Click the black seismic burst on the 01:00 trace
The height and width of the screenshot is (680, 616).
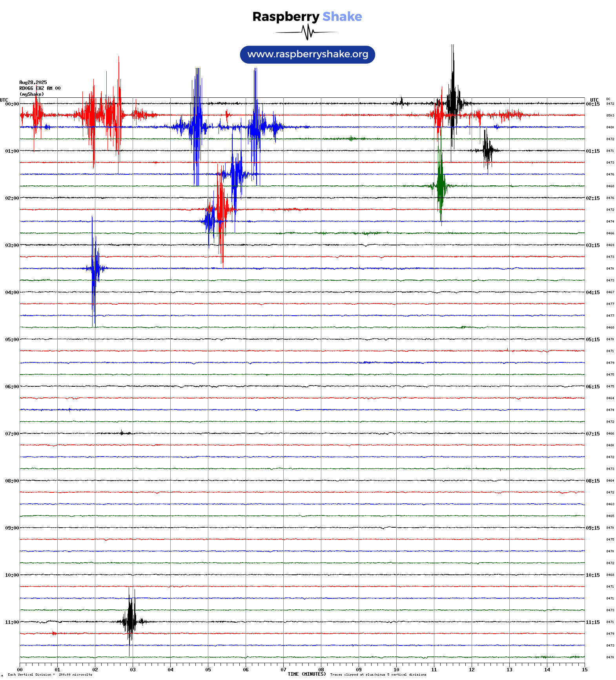[487, 150]
